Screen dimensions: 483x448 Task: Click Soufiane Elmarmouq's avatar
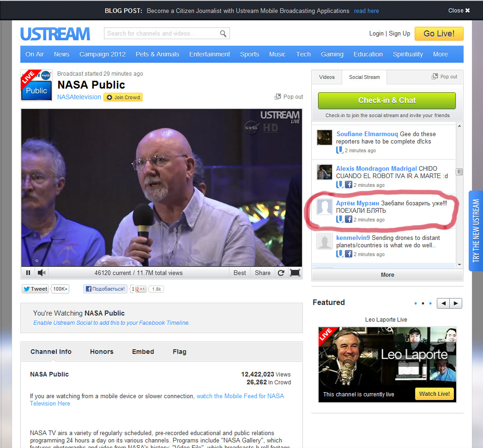(325, 137)
